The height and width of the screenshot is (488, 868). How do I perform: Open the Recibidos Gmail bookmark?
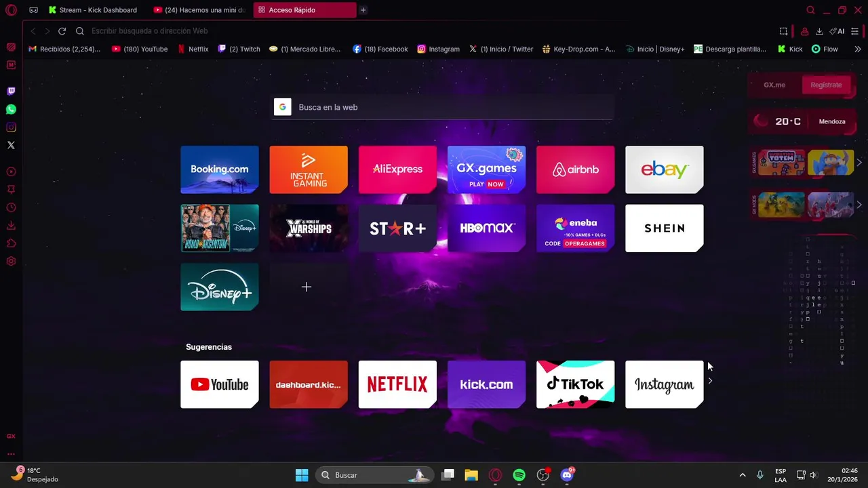[x=64, y=49]
